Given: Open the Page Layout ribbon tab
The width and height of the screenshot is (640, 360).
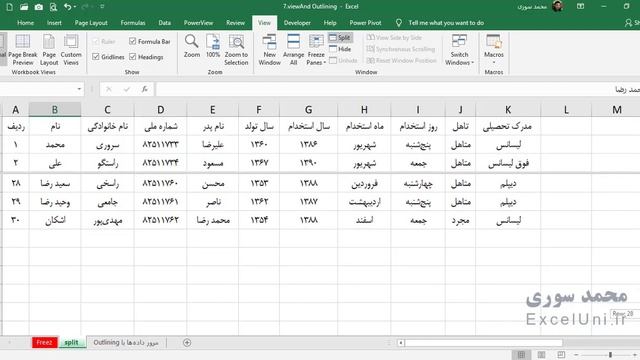Looking at the screenshot, I should 91,23.
